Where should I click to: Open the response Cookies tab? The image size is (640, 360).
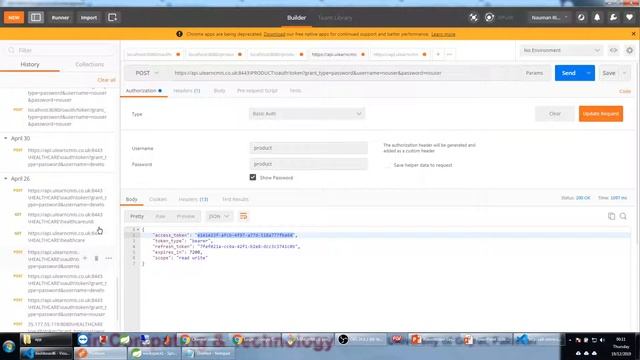(x=158, y=199)
